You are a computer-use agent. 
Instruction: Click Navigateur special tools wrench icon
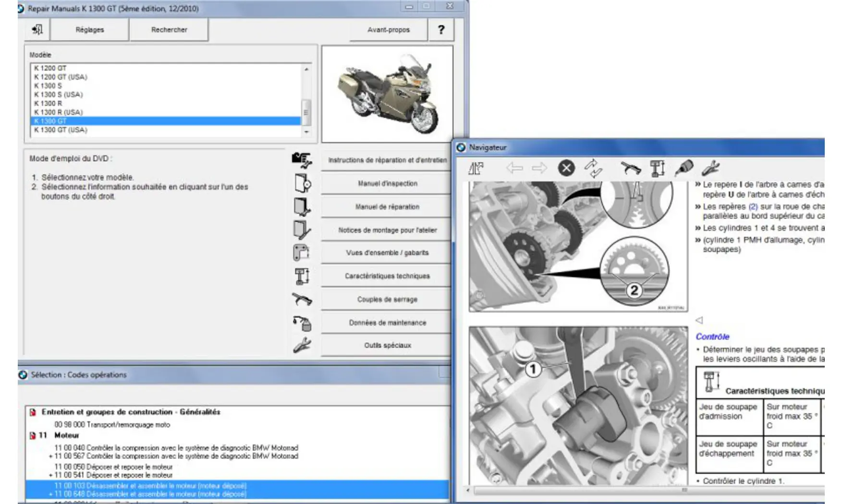[710, 168]
